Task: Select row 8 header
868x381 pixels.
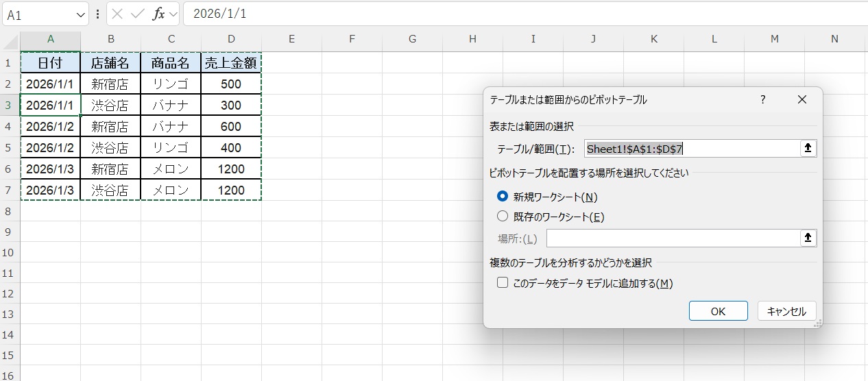Action: click(x=9, y=211)
